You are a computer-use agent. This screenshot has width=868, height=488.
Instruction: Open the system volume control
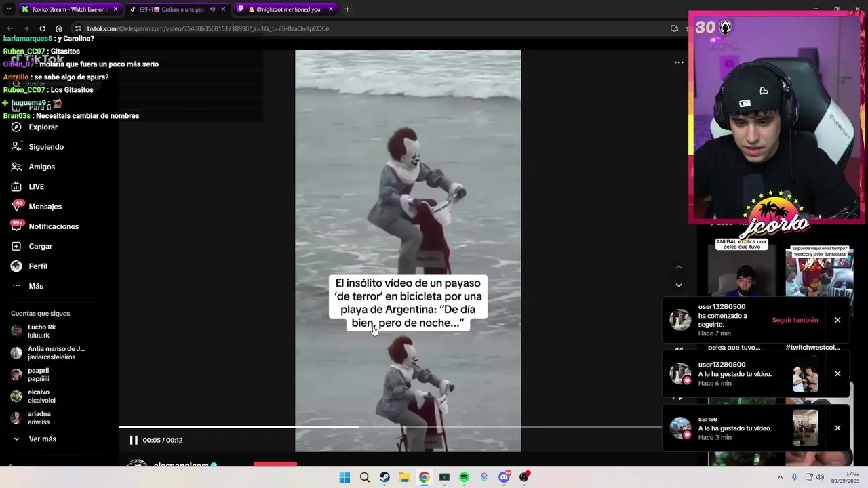pyautogui.click(x=820, y=477)
